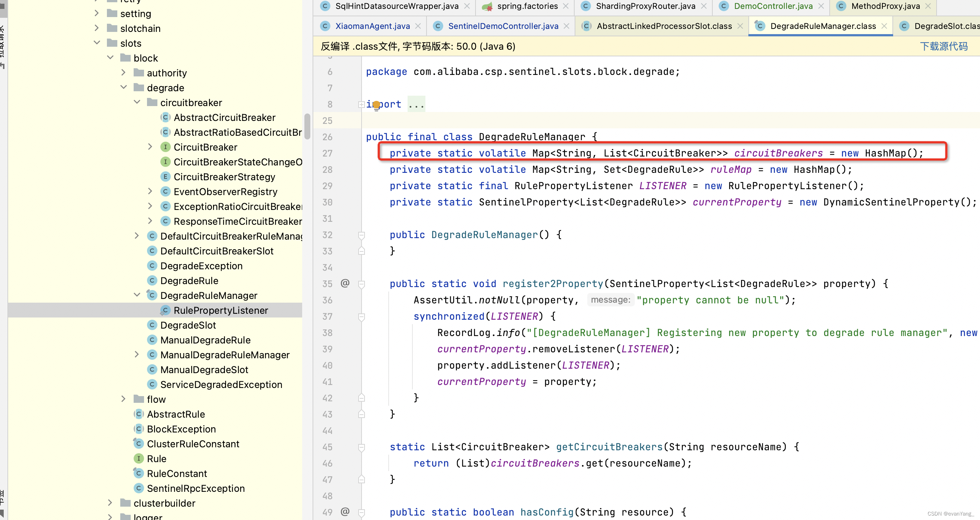Click the collapsed import ellipsis placeholder
The width and height of the screenshot is (980, 520).
tap(416, 104)
